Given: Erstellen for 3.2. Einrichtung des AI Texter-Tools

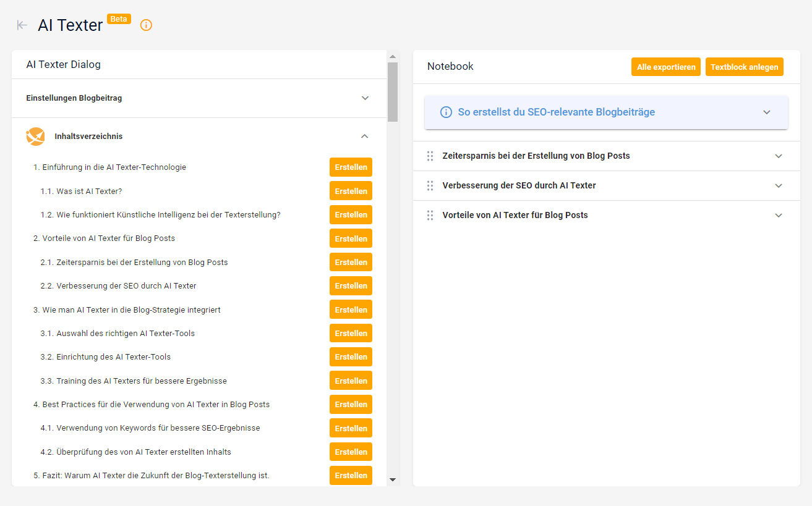Looking at the screenshot, I should click(351, 357).
